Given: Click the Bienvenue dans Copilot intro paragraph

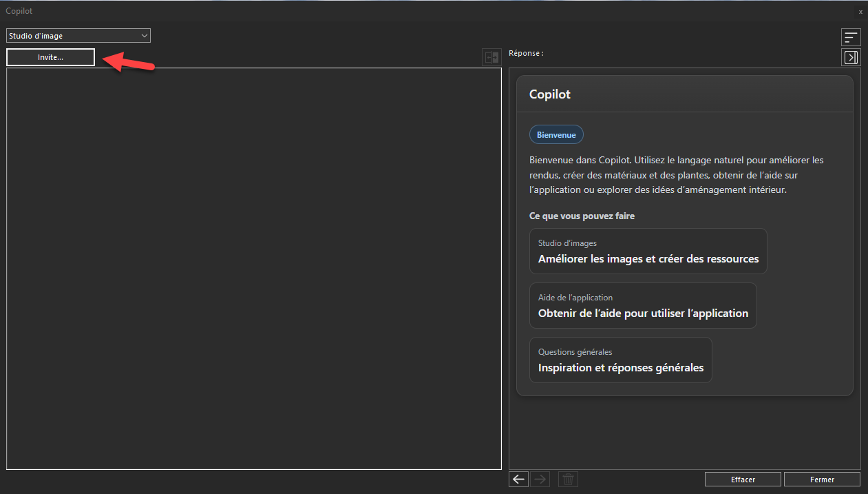Looking at the screenshot, I should (x=677, y=174).
